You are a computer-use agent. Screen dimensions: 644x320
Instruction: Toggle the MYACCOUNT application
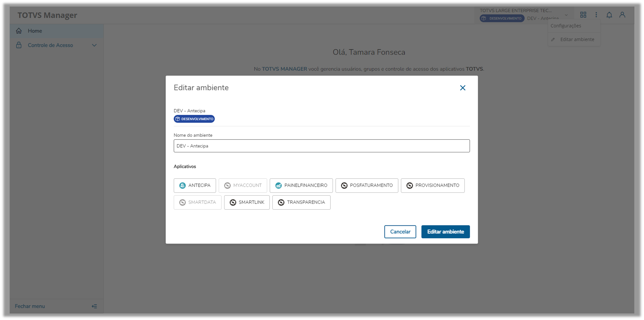[x=243, y=185]
